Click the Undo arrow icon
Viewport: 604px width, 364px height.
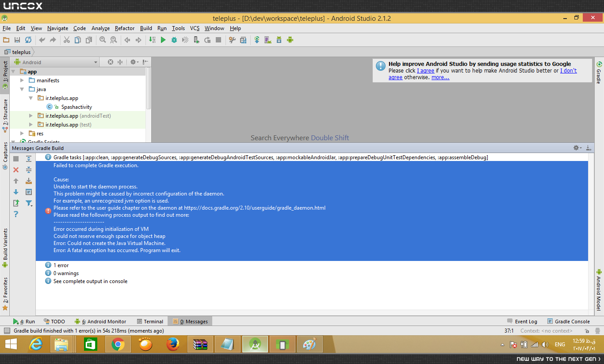pos(42,40)
